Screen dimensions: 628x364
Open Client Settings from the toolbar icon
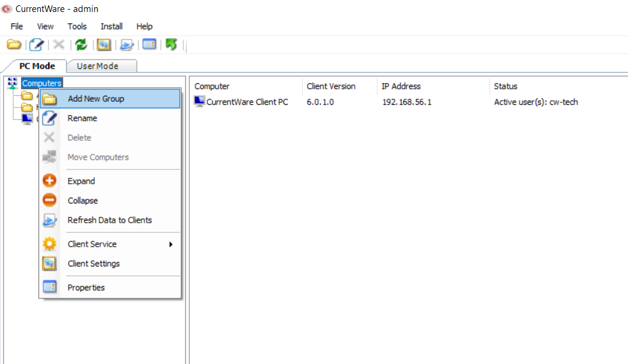tap(104, 44)
